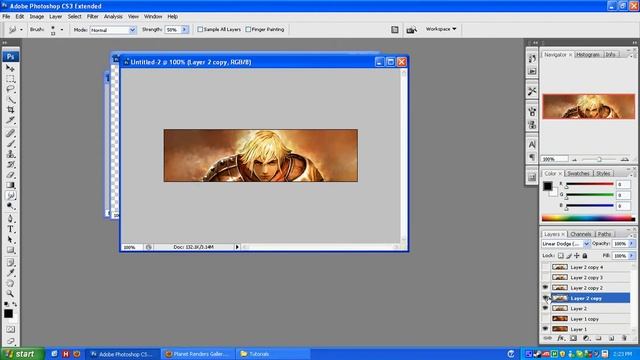Image resolution: width=640 pixels, height=360 pixels.
Task: Open the Workspace dropdown
Action: (441, 29)
